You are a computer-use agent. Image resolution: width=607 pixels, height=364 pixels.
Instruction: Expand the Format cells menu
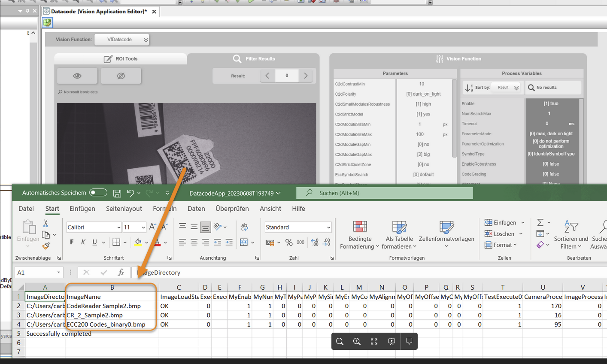[501, 245]
